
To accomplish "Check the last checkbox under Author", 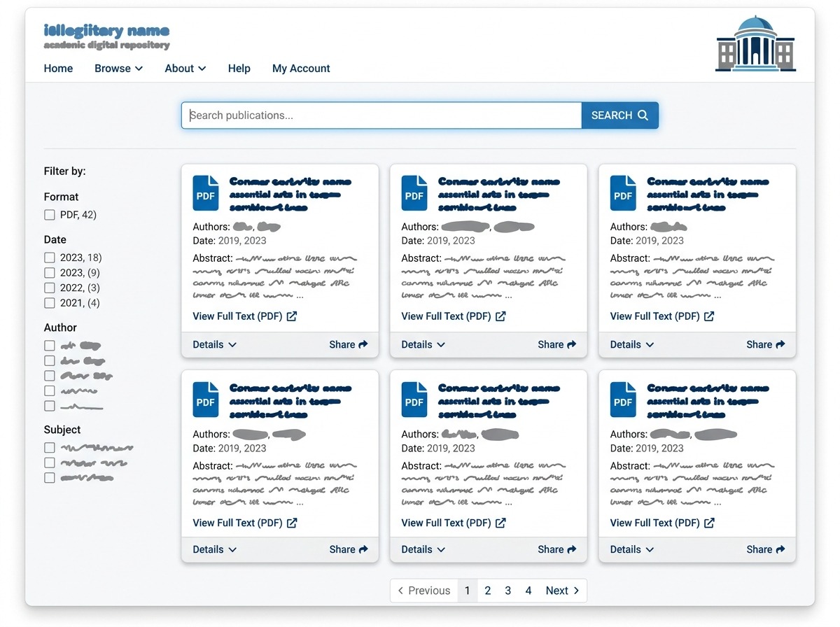I will pos(49,406).
